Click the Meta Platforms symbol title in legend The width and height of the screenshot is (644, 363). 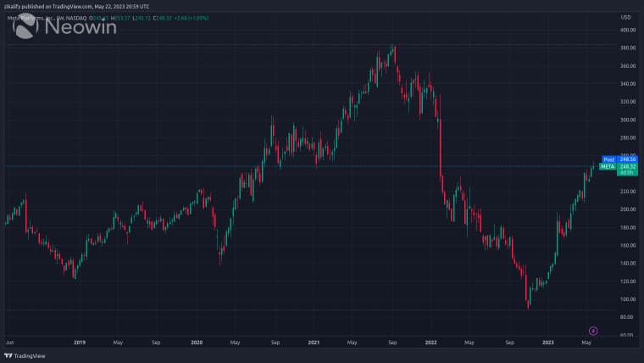tap(51, 17)
